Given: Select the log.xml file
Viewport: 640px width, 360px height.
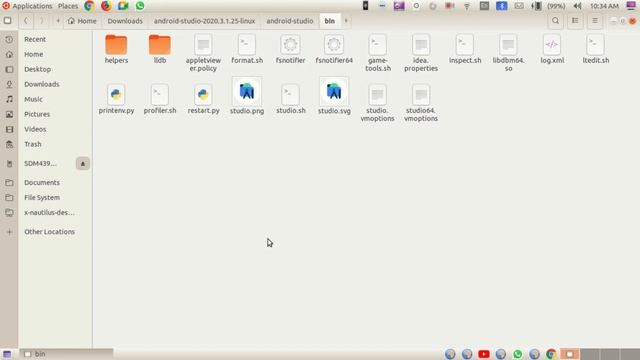Looking at the screenshot, I should tap(552, 49).
